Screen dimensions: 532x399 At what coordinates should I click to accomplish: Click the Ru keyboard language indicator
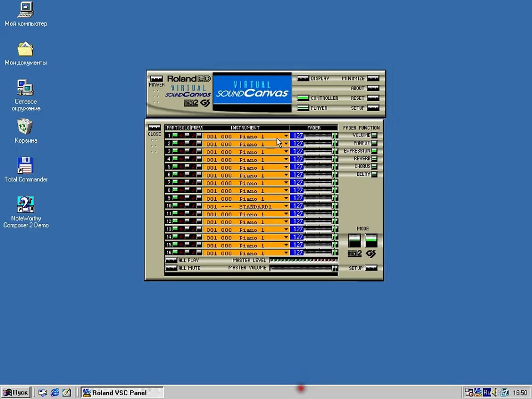(487, 392)
